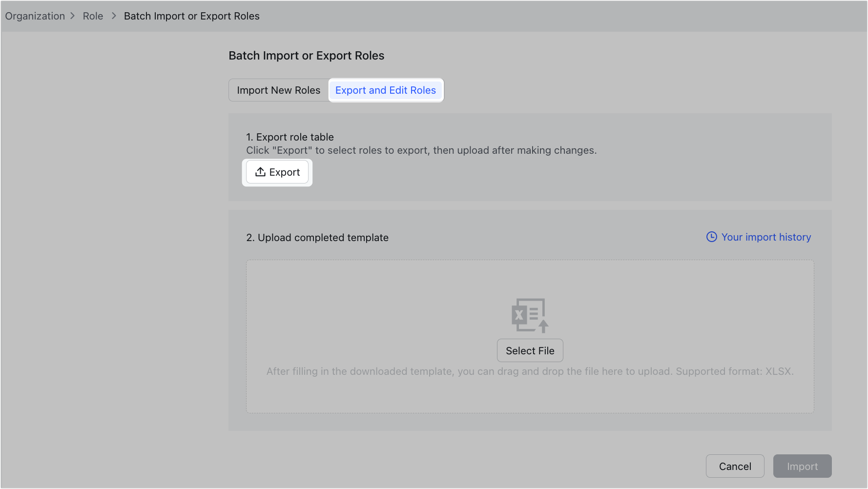Open Your import history link
The width and height of the screenshot is (868, 489).
(x=766, y=237)
